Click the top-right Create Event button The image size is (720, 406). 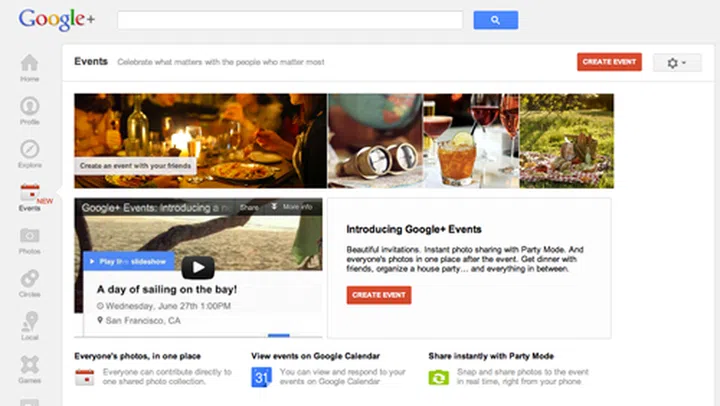[609, 62]
